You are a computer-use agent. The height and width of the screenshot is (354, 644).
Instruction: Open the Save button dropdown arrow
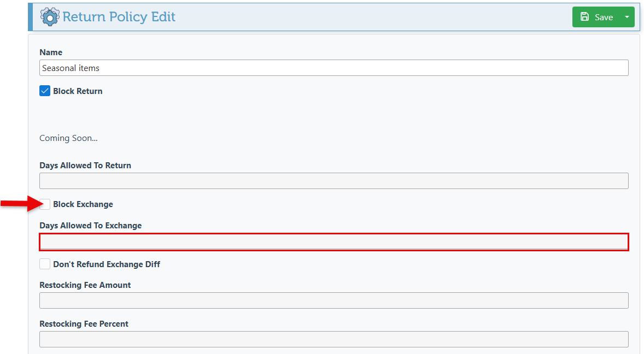point(627,17)
